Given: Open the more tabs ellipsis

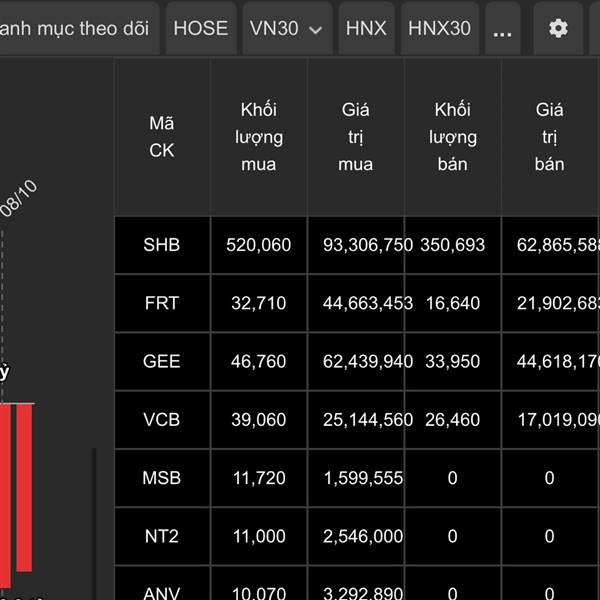Looking at the screenshot, I should tap(502, 29).
